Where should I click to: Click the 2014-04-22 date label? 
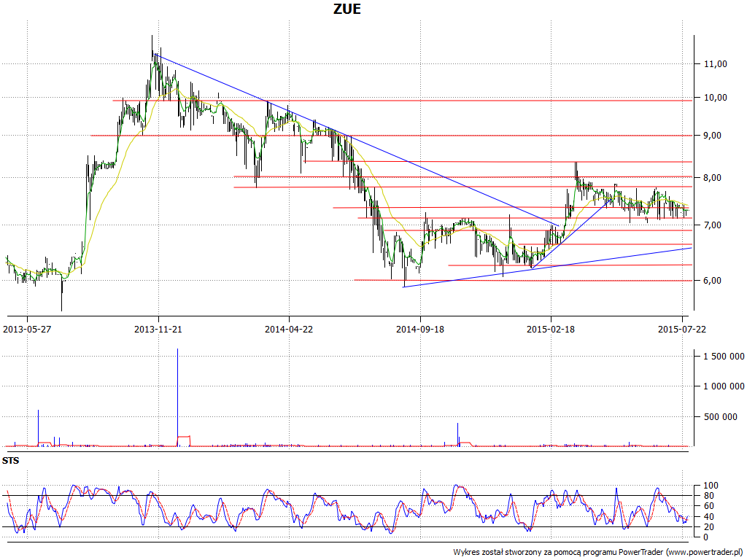pyautogui.click(x=289, y=329)
